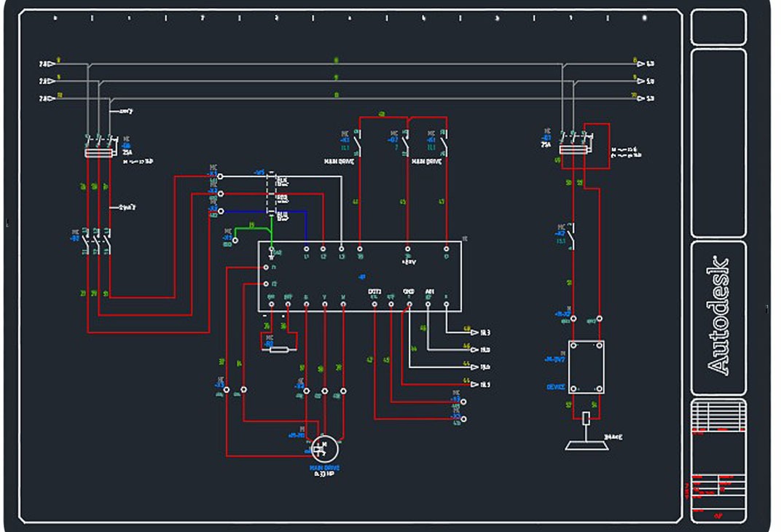Select the three-pole contactor contacts at far left
Screen dimensions: 781x532
tap(96, 240)
